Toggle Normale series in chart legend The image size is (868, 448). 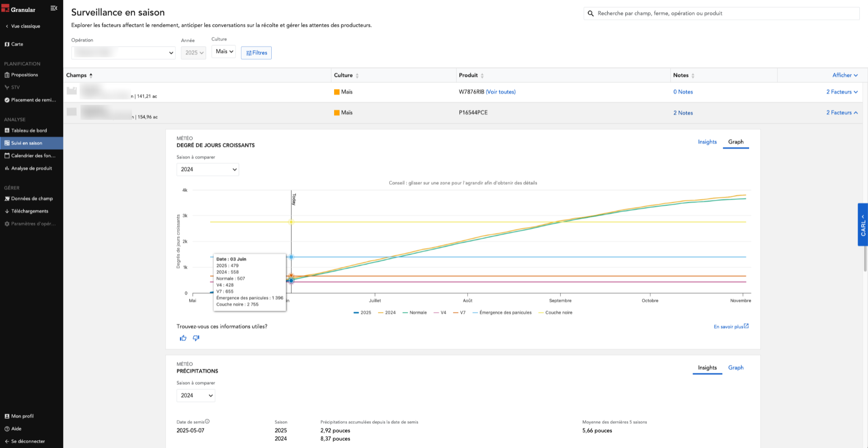click(415, 313)
